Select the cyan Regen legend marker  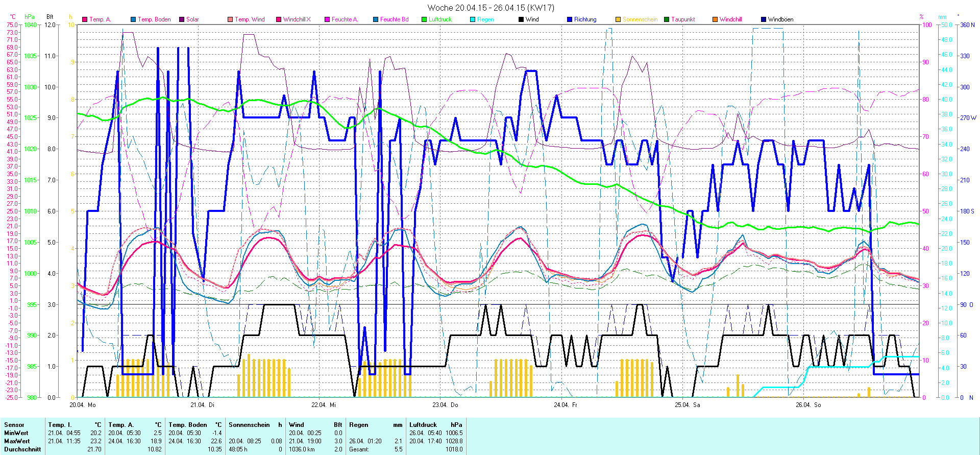pyautogui.click(x=473, y=19)
